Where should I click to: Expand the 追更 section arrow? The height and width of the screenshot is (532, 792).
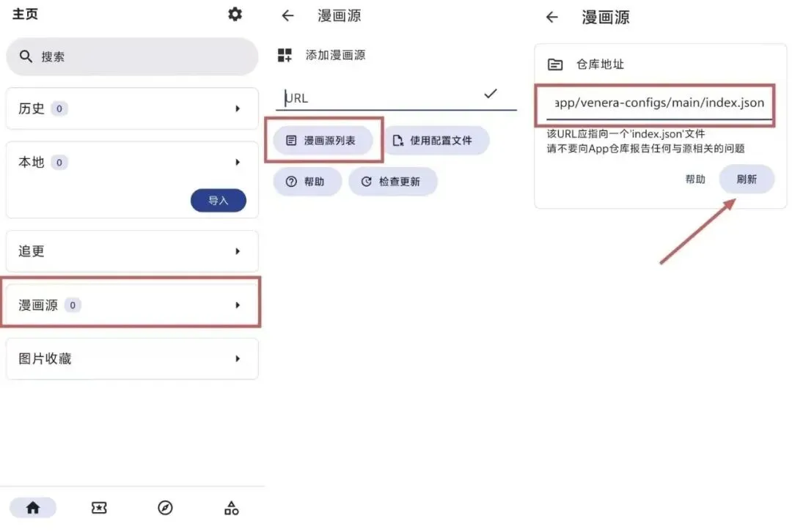tap(238, 251)
